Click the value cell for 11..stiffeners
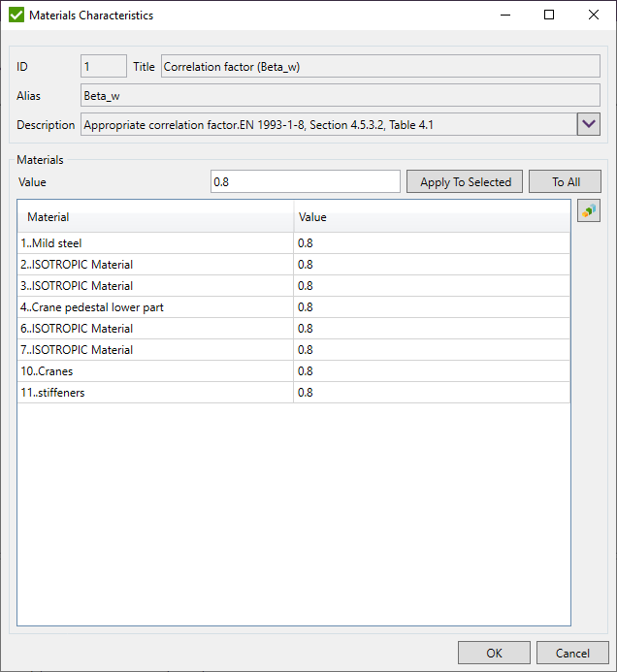617x672 pixels. click(432, 393)
